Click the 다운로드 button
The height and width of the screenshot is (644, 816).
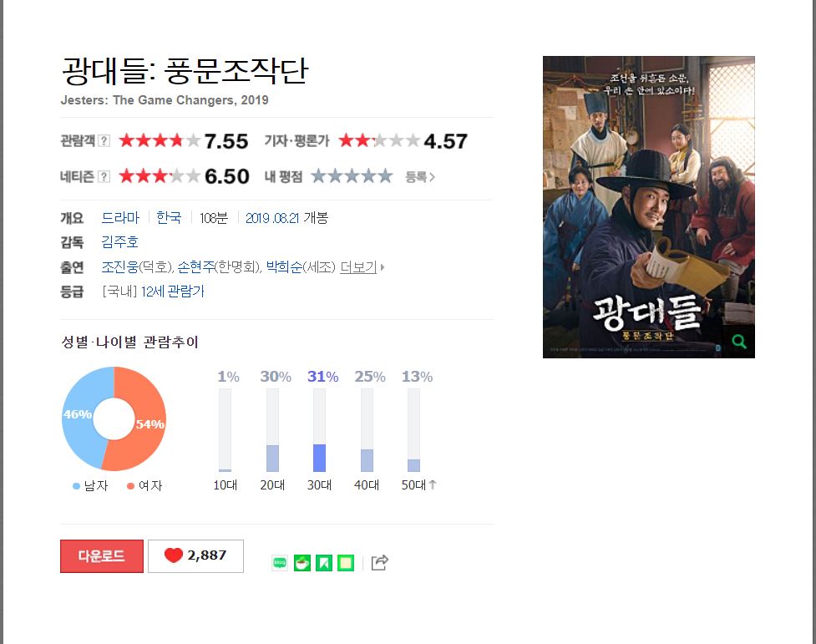[102, 556]
